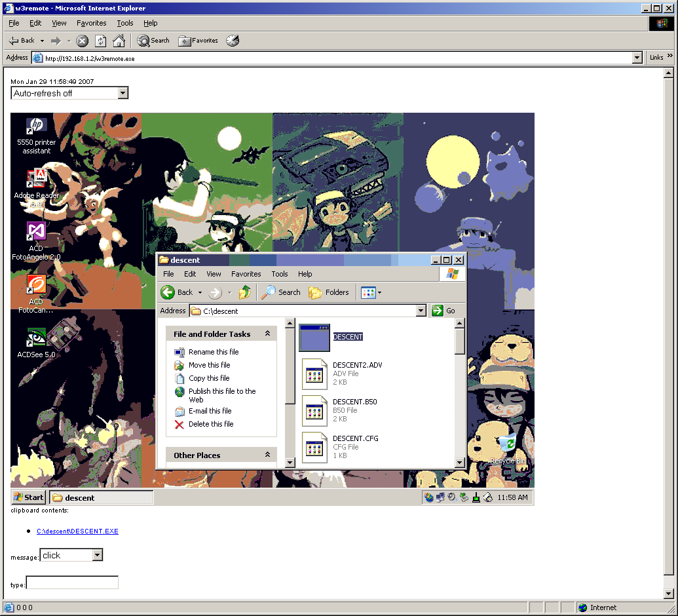678x616 pixels.
Task: Open the Tools menu in descent window
Action: [x=279, y=274]
